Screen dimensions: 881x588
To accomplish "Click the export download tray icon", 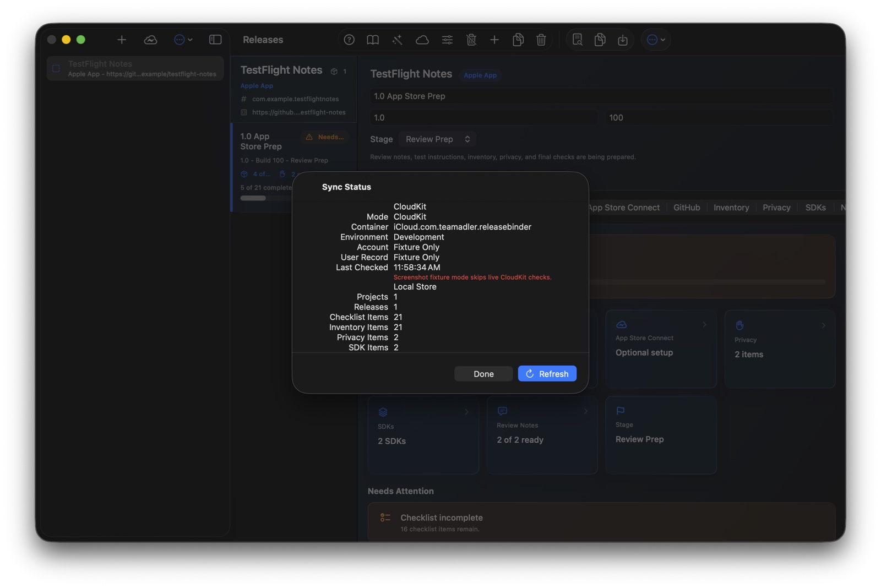I will click(623, 40).
